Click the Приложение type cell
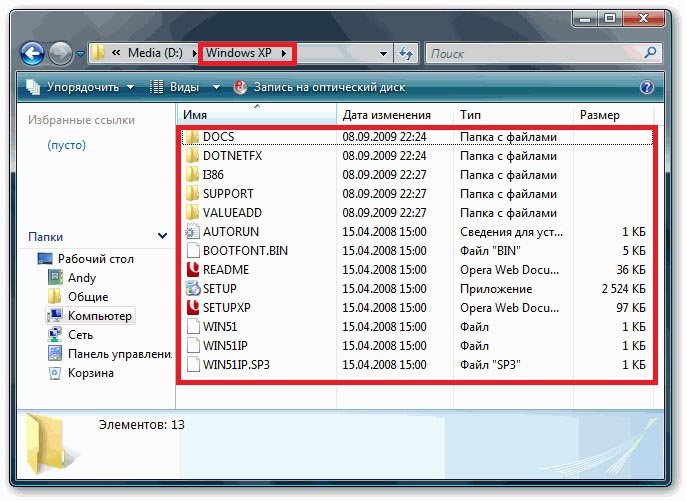This screenshot has width=686, height=501. tap(496, 289)
